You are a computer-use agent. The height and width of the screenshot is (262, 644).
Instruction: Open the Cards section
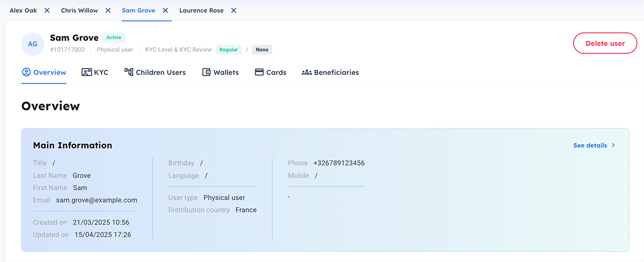tap(270, 72)
